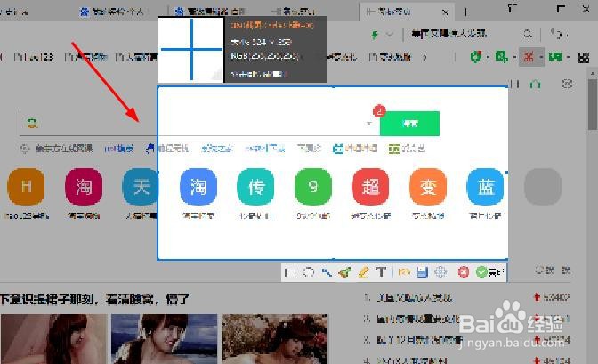Click inside the main page search field

tap(198, 123)
